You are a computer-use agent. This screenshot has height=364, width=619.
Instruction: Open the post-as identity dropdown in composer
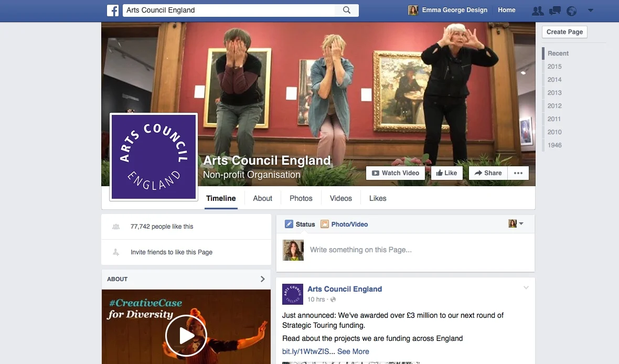tap(516, 223)
